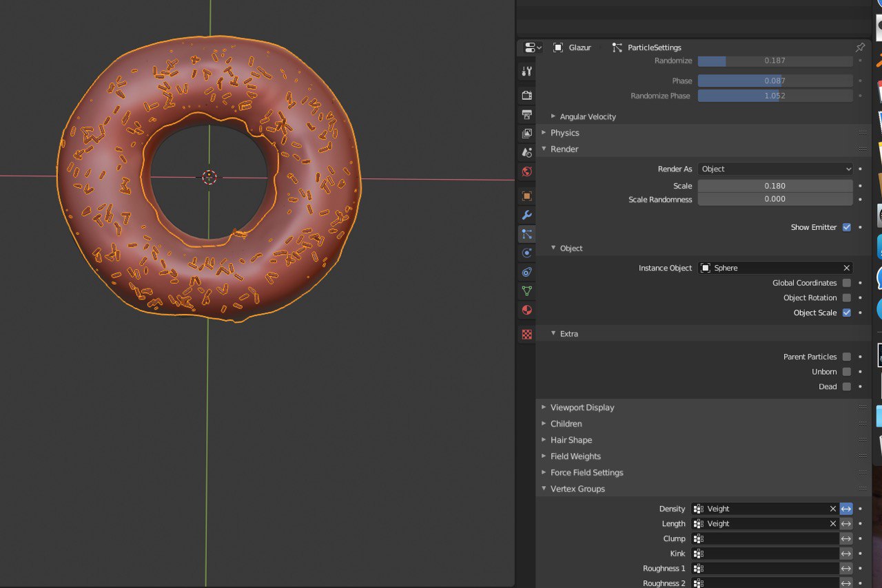
Task: Open the View Layer properties tab
Action: tap(527, 133)
